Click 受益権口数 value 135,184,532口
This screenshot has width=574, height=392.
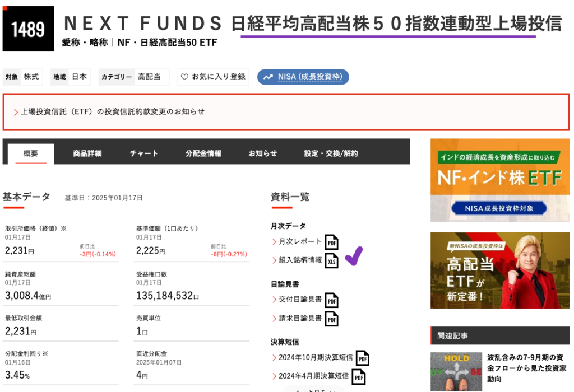[167, 296]
